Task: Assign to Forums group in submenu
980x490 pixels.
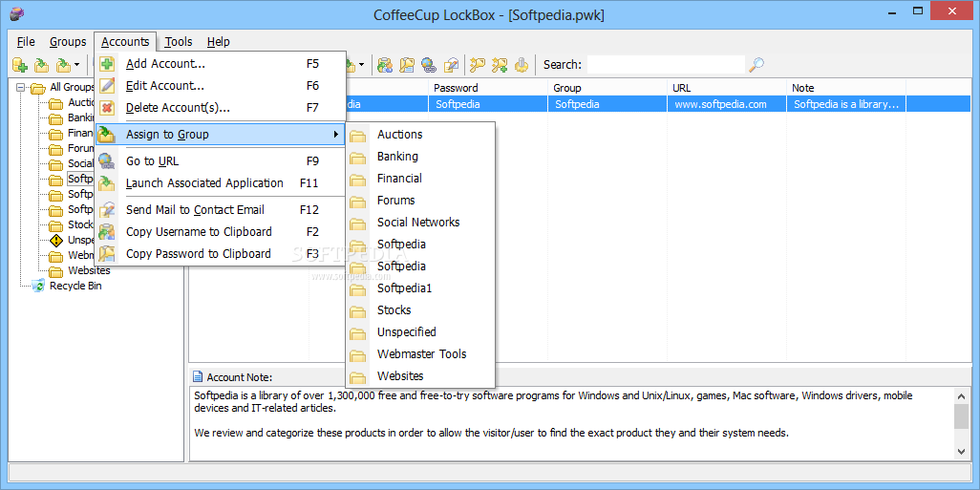Action: 420,200
